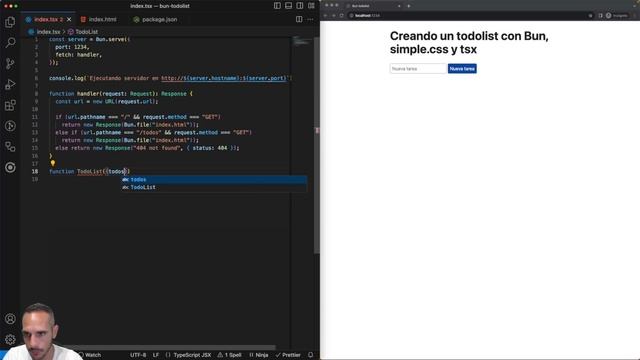Screen dimensions: 640x360
Task: Click the localhost address bar in browser
Action: (x=469, y=16)
